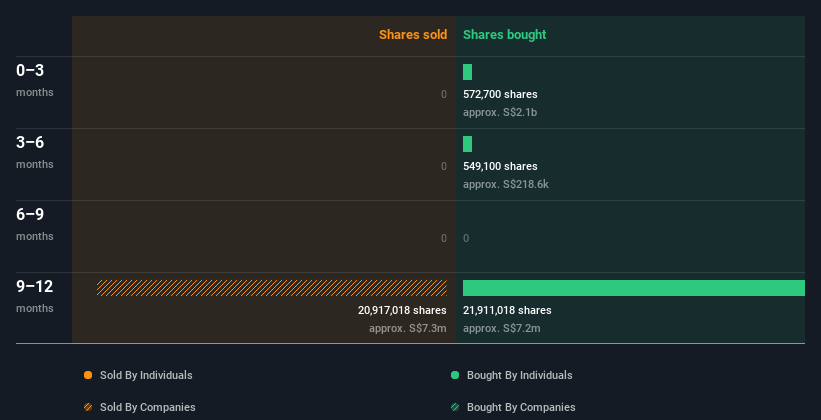Select the 0–3 months row label

35,80
